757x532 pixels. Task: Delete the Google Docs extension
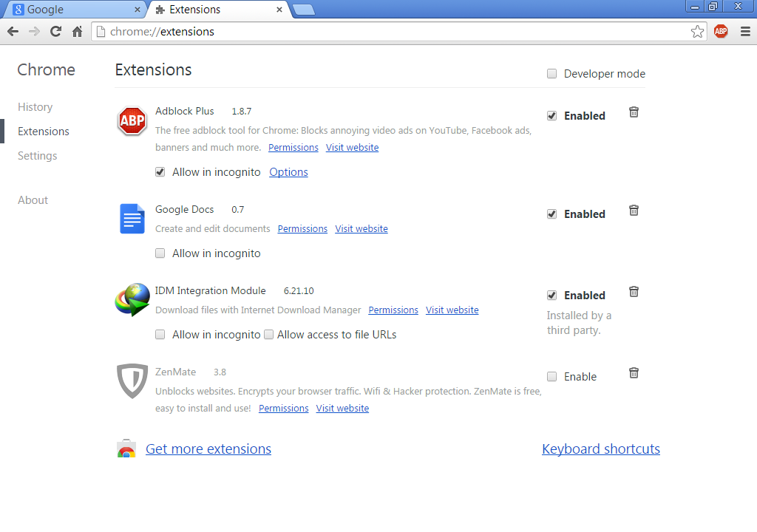634,211
